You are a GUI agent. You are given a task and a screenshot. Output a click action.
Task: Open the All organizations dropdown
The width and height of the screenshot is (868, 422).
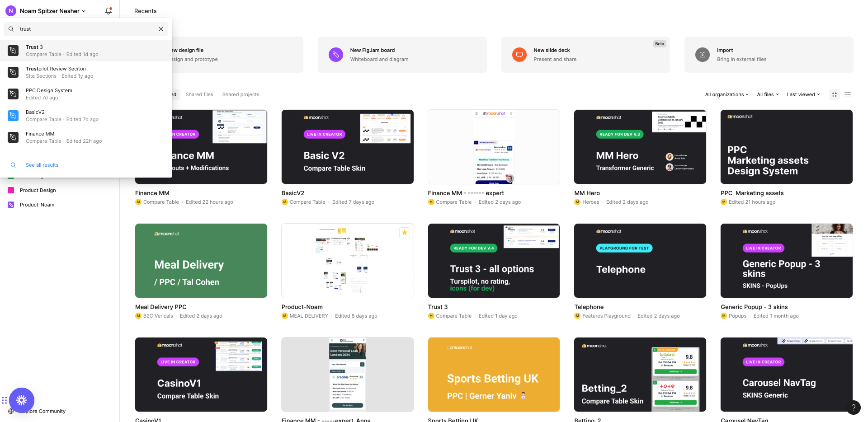tap(726, 94)
